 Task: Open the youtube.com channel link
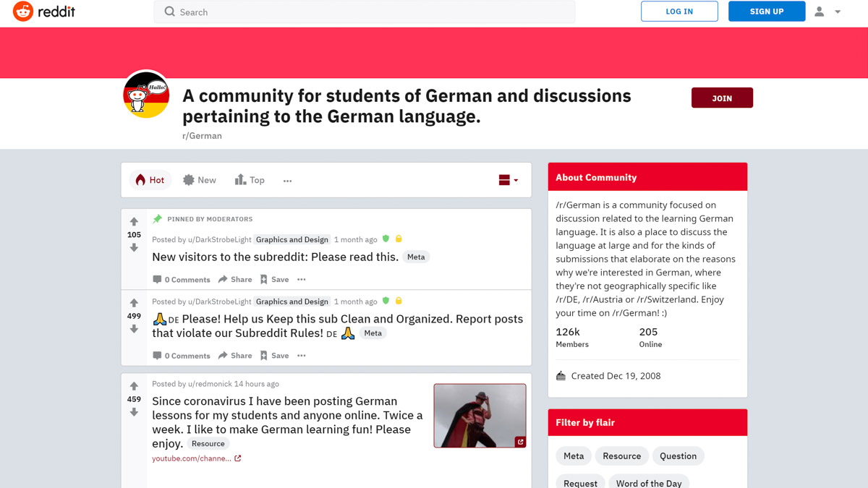[192, 458]
